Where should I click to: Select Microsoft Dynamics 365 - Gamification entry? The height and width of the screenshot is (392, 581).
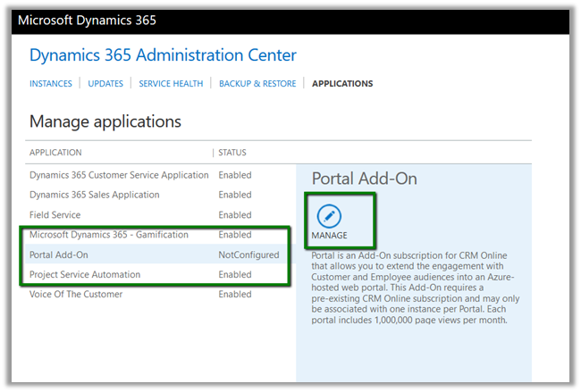coord(109,235)
